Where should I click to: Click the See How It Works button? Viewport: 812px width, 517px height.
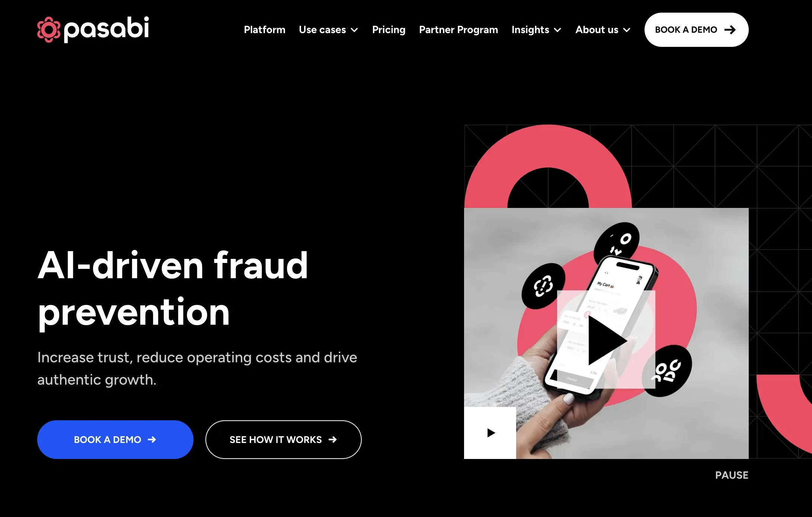pyautogui.click(x=283, y=440)
